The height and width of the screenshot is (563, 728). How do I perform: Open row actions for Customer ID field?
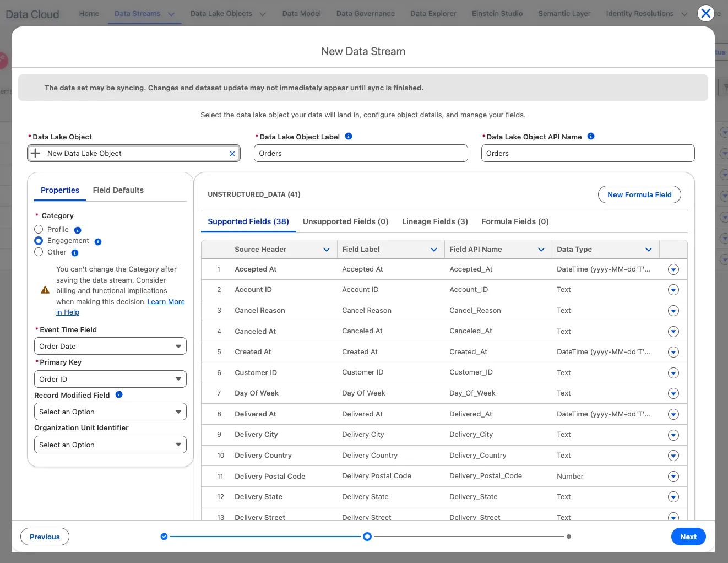coord(673,373)
